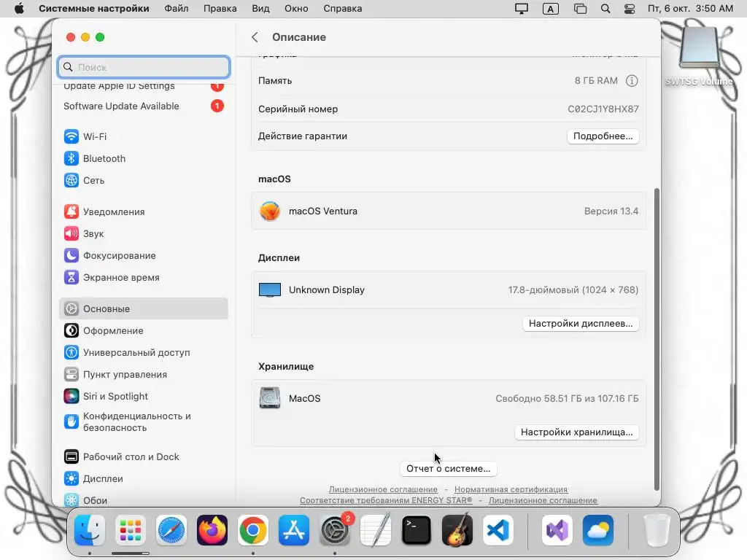
Task: Click the memory info icon
Action: (632, 80)
